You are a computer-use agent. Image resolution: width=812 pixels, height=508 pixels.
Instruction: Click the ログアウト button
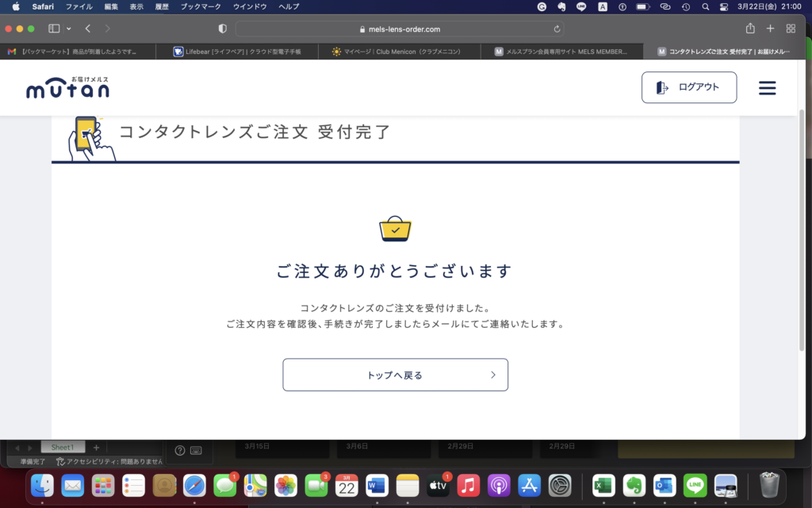tap(688, 87)
